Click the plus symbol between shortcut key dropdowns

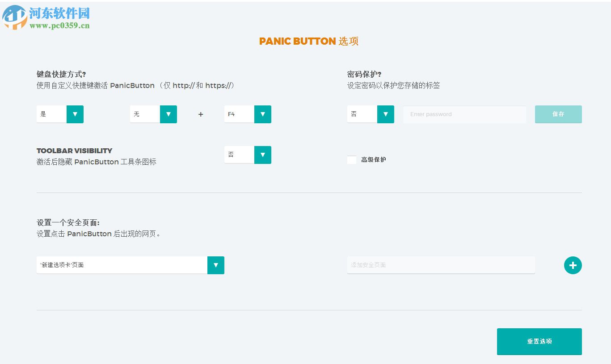[x=201, y=114]
